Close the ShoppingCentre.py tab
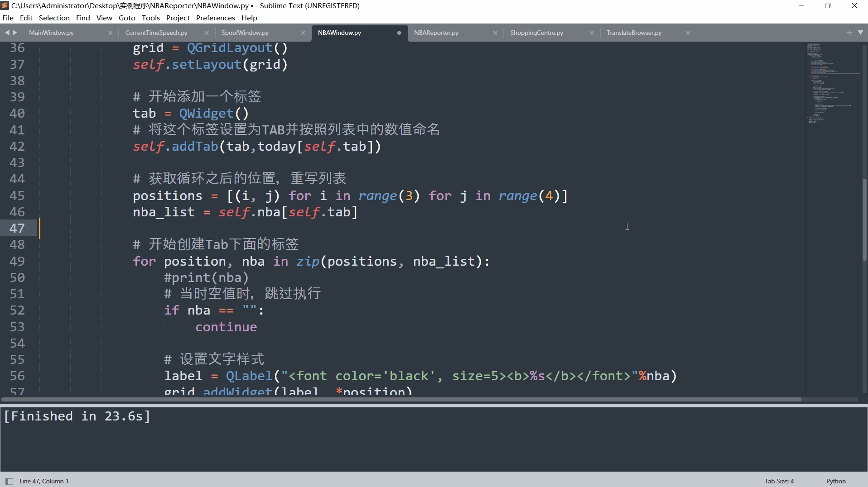The image size is (868, 487). [592, 33]
